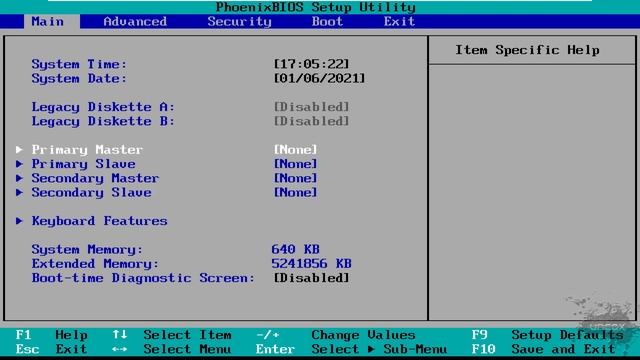Click the System Memory label

(87, 250)
